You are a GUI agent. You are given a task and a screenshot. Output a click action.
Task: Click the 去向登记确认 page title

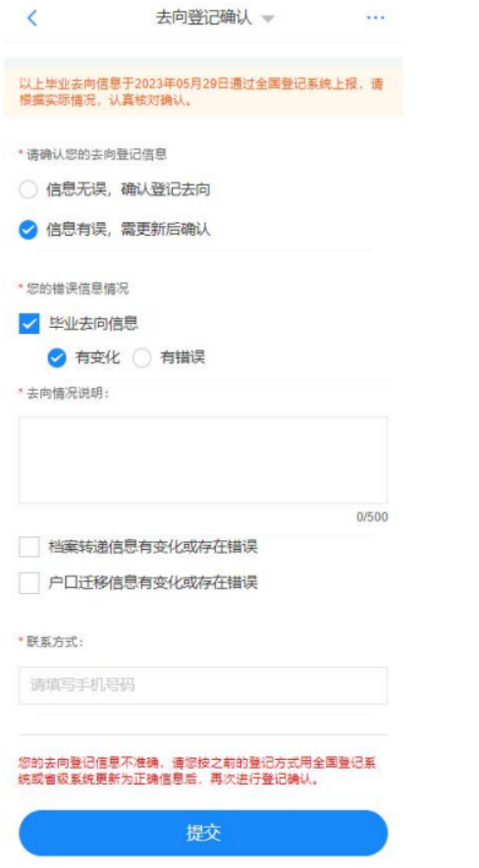click(x=203, y=18)
